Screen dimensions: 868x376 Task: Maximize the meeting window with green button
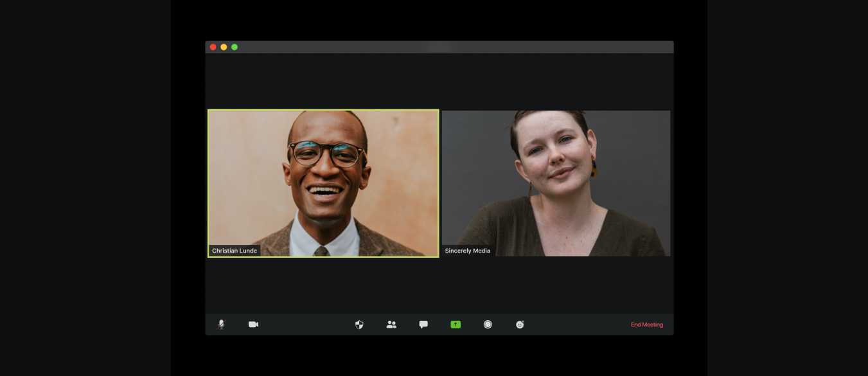(x=235, y=47)
